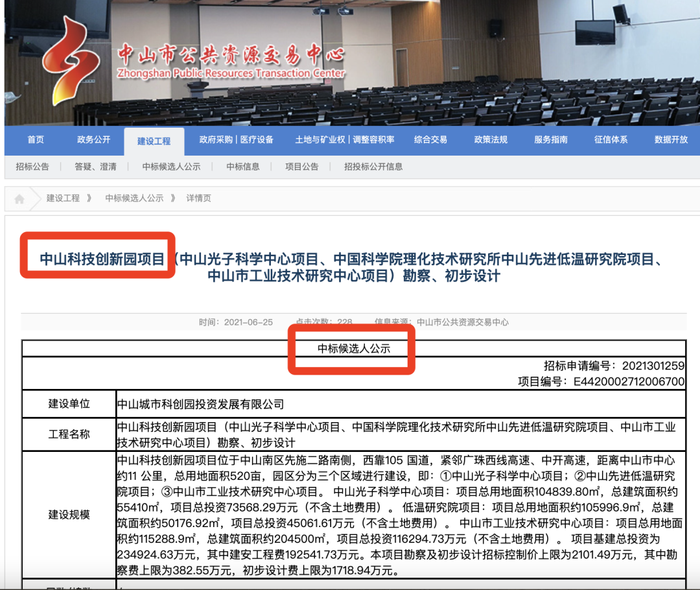
Task: Open the 政务公开 nav tab
Action: [x=94, y=140]
